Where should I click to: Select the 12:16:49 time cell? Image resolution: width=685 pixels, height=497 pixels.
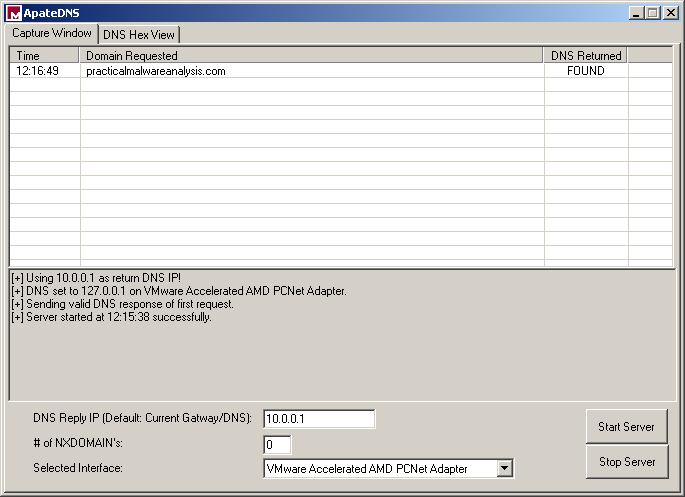pos(38,71)
